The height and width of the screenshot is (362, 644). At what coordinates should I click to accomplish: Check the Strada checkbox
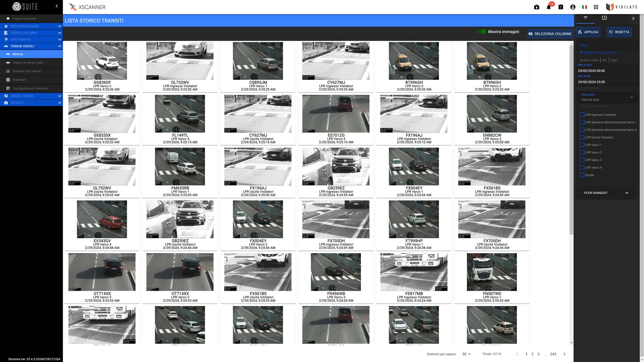582,175
